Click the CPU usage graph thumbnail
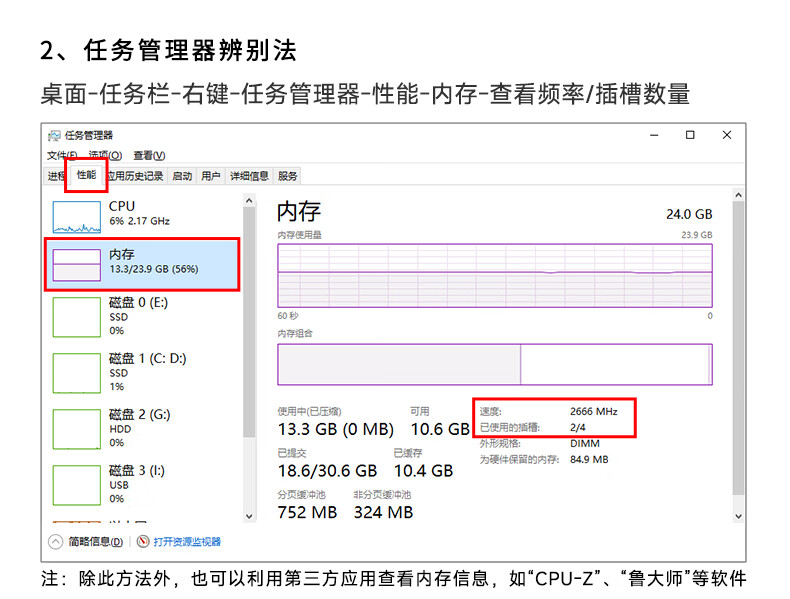 pyautogui.click(x=76, y=215)
